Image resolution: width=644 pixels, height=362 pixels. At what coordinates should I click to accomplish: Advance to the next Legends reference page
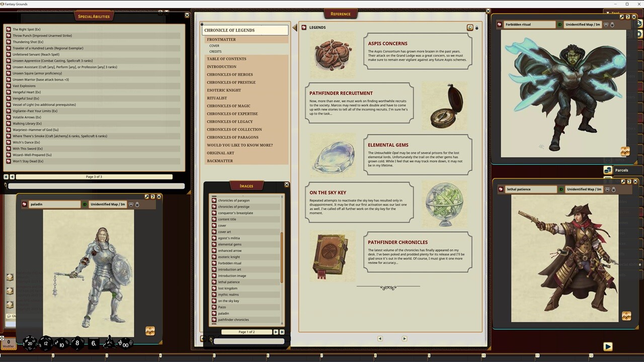pyautogui.click(x=404, y=338)
